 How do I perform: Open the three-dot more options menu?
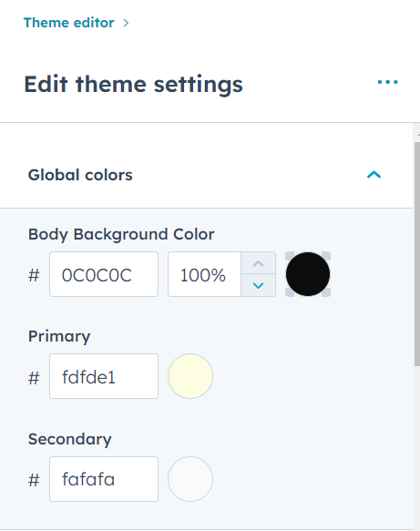click(x=388, y=82)
